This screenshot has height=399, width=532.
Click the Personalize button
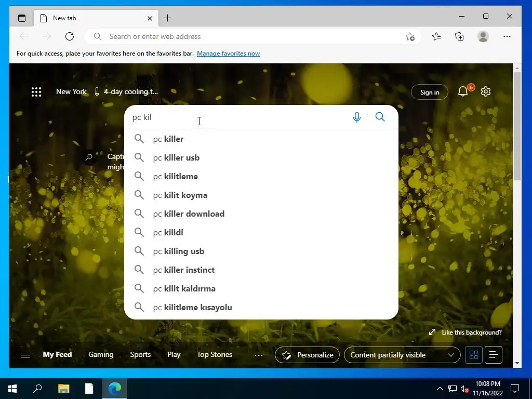coord(307,355)
